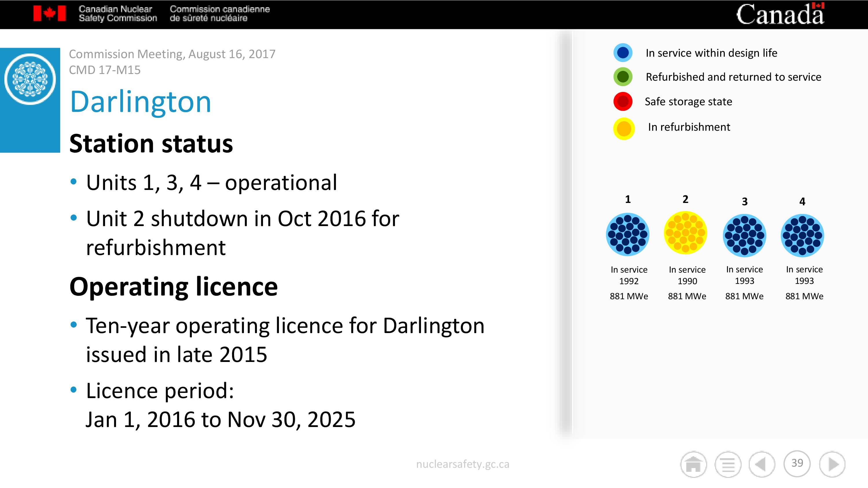Click the 'Operating licence' heading
The image size is (868, 488).
(174, 286)
